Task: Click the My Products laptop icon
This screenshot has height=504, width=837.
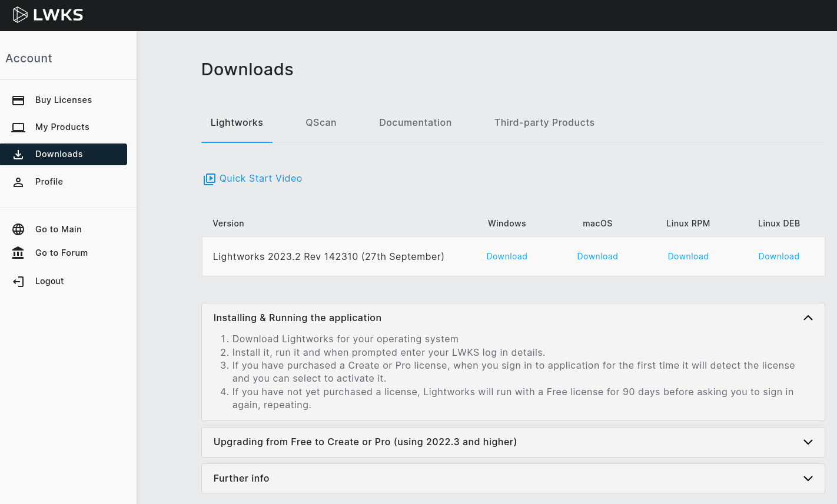Action: tap(18, 127)
